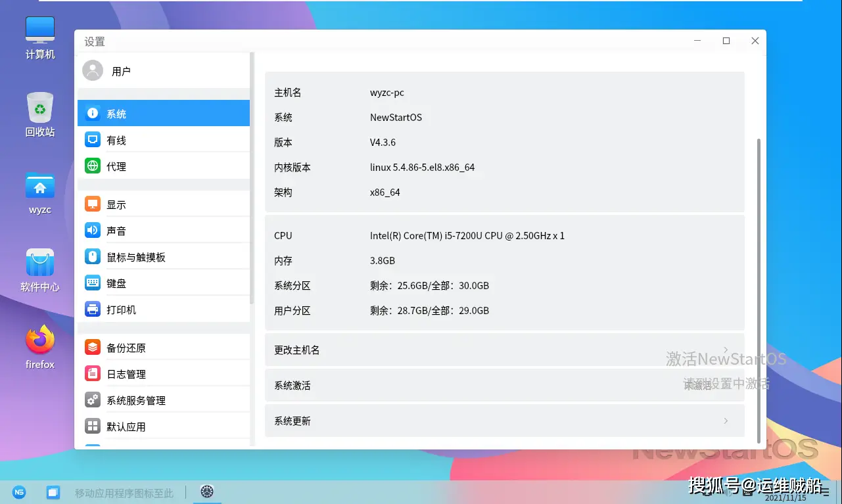Screen dimensions: 842x504
Task: Minimize the 设置 window
Action: 697,41
